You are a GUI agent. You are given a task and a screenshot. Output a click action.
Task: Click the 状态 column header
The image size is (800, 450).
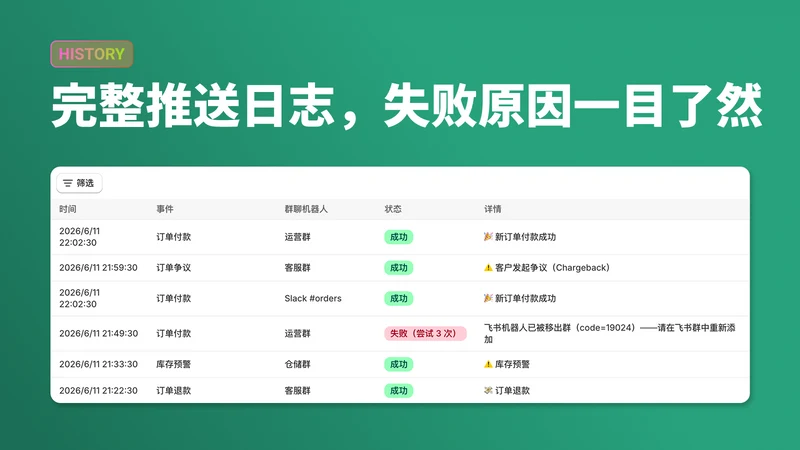point(393,209)
